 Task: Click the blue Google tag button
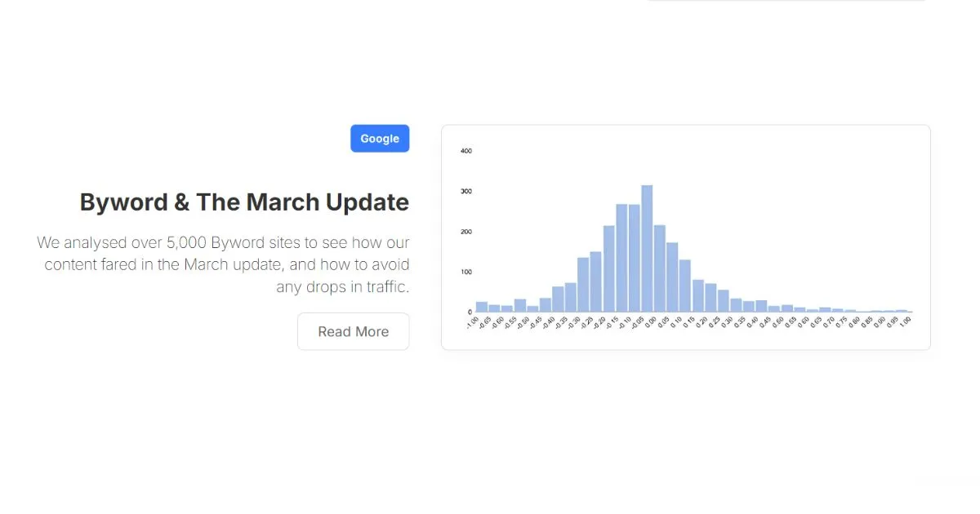tap(380, 139)
